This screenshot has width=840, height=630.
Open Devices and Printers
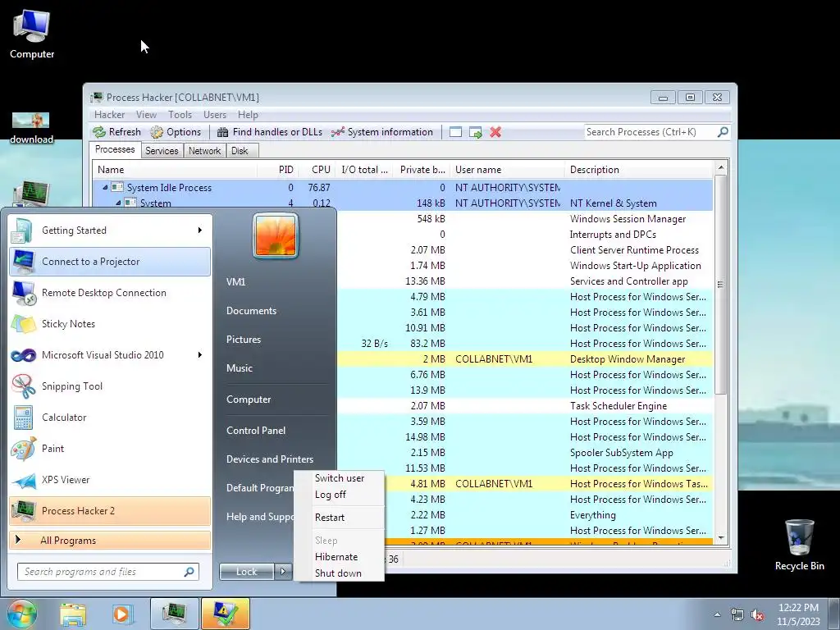point(269,459)
